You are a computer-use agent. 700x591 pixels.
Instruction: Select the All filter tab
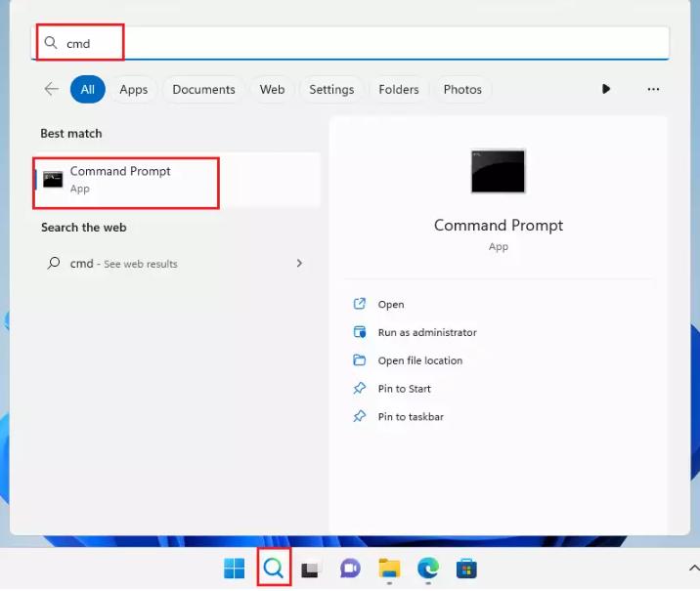tap(88, 89)
